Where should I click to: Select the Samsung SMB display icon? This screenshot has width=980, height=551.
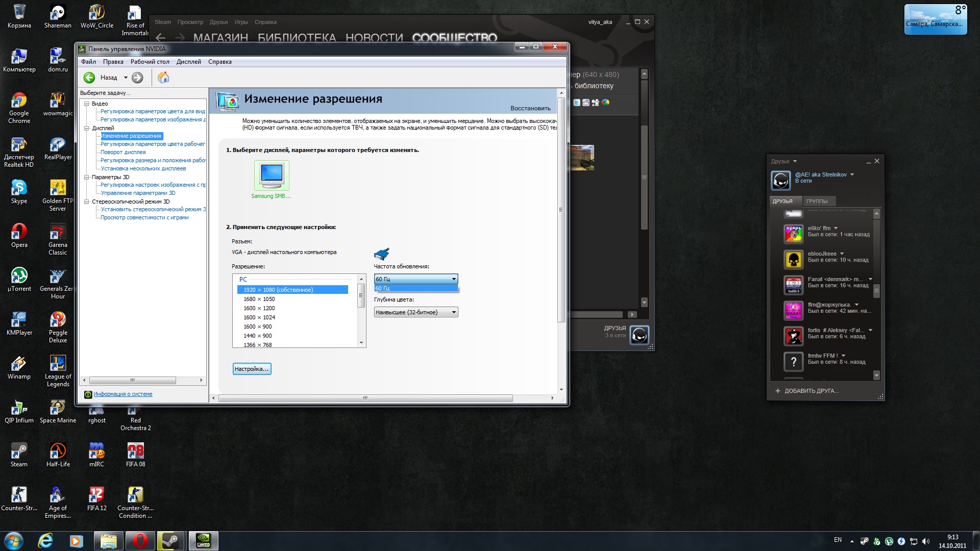(x=272, y=175)
